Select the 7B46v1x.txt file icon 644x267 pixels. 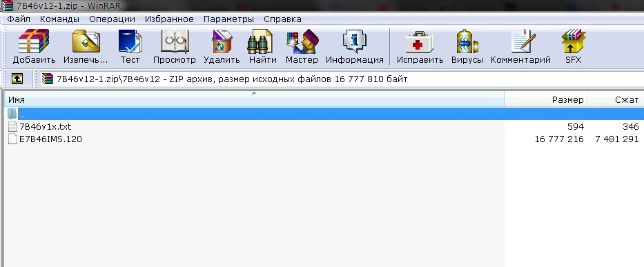[x=12, y=126]
